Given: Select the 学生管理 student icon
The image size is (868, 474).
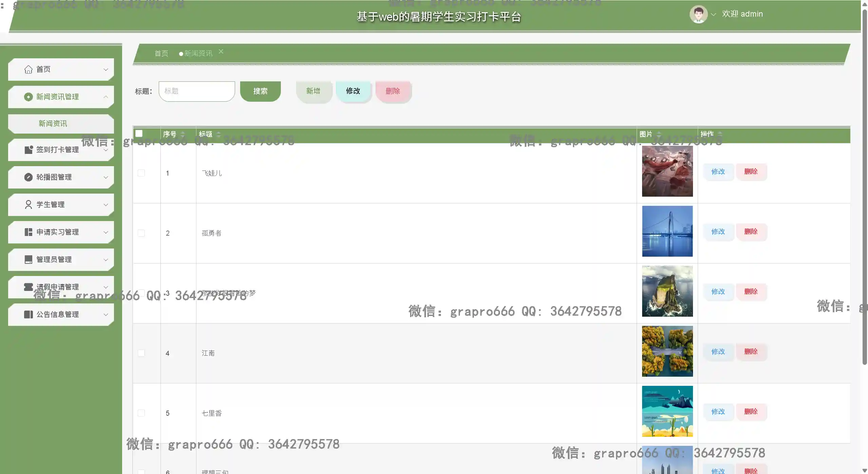Looking at the screenshot, I should click(x=28, y=204).
